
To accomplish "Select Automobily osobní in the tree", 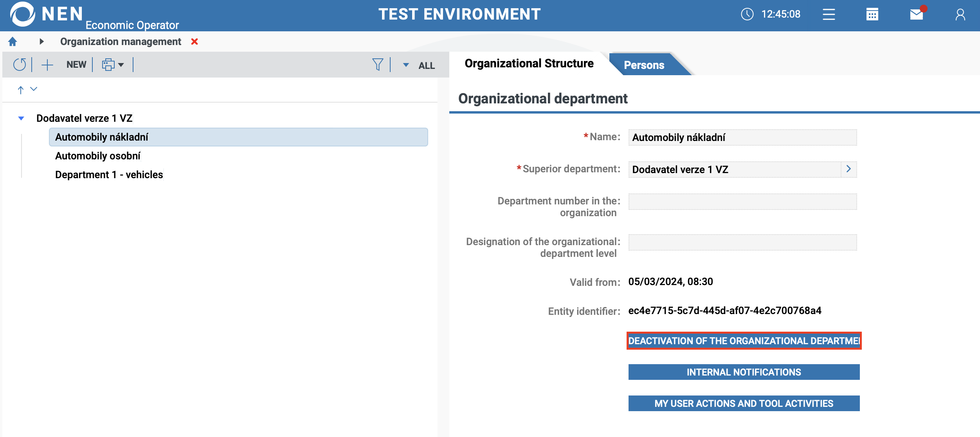I will click(98, 156).
